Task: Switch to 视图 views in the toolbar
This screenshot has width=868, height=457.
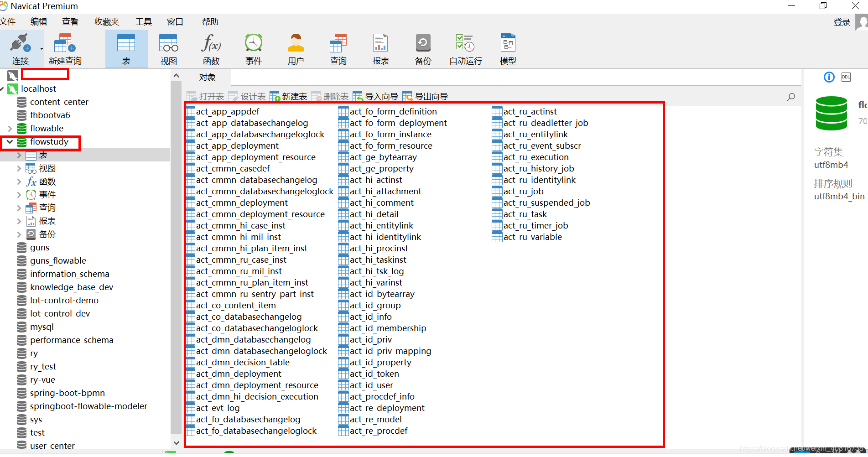Action: (168, 49)
